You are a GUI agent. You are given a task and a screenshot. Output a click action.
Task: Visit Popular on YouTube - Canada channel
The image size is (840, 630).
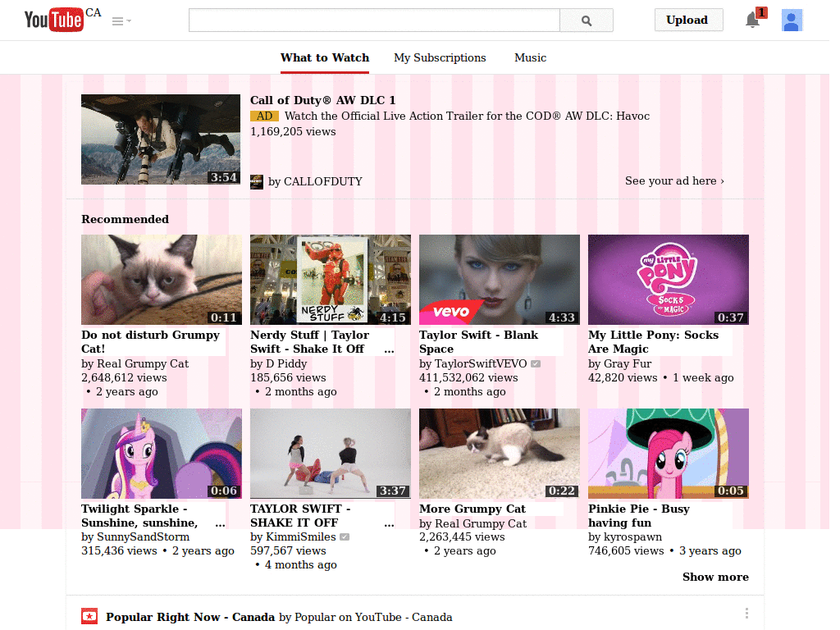point(373,617)
